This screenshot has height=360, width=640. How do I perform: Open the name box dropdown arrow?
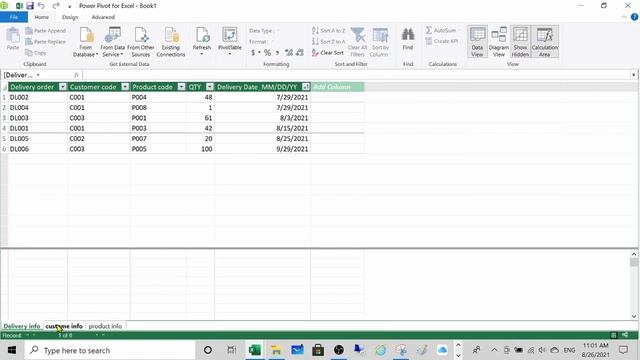[x=38, y=75]
